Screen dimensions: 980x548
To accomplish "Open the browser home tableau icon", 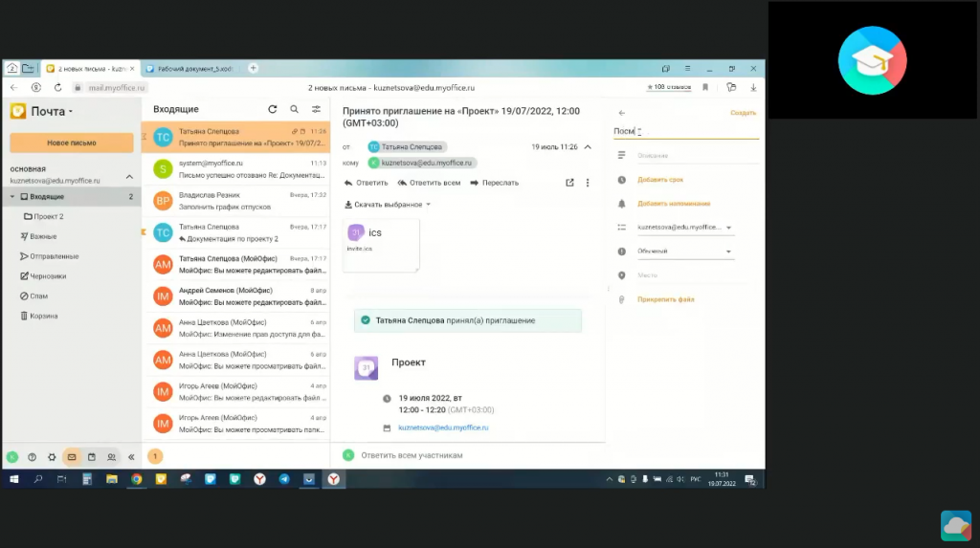I will (11, 68).
